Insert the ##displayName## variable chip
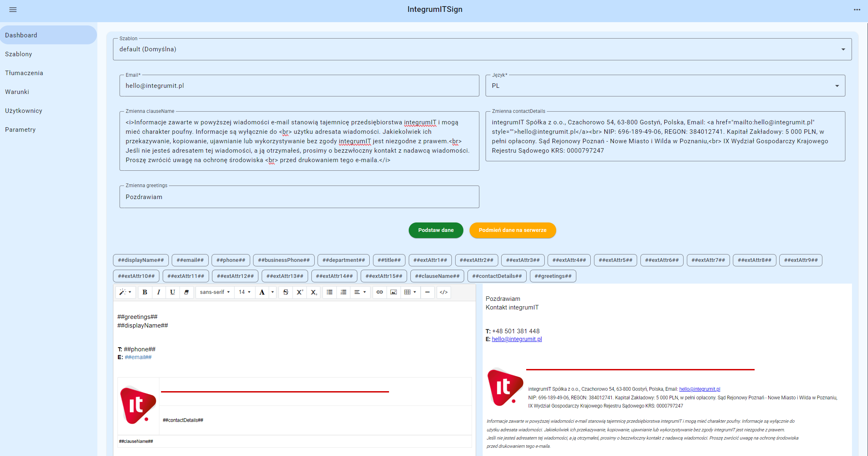The width and height of the screenshot is (868, 456). (x=141, y=260)
